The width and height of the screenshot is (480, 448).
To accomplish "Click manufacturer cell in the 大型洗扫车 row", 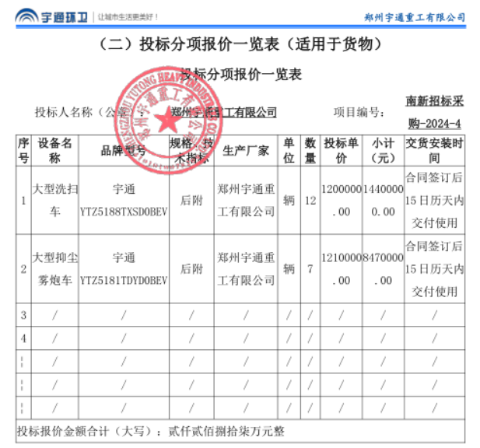I will click(246, 201).
